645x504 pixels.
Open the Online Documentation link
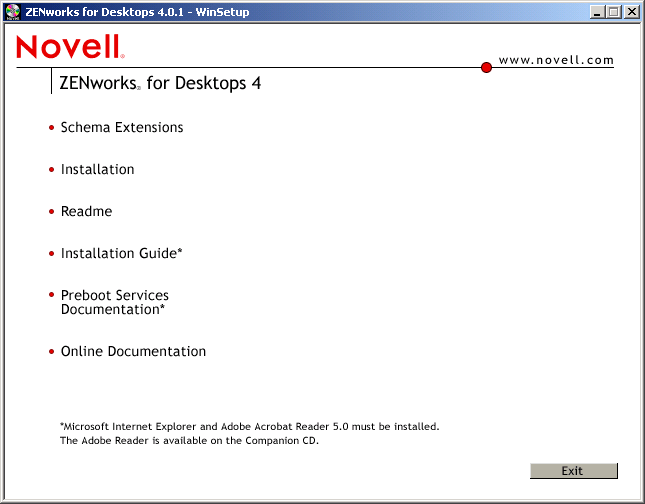(133, 351)
